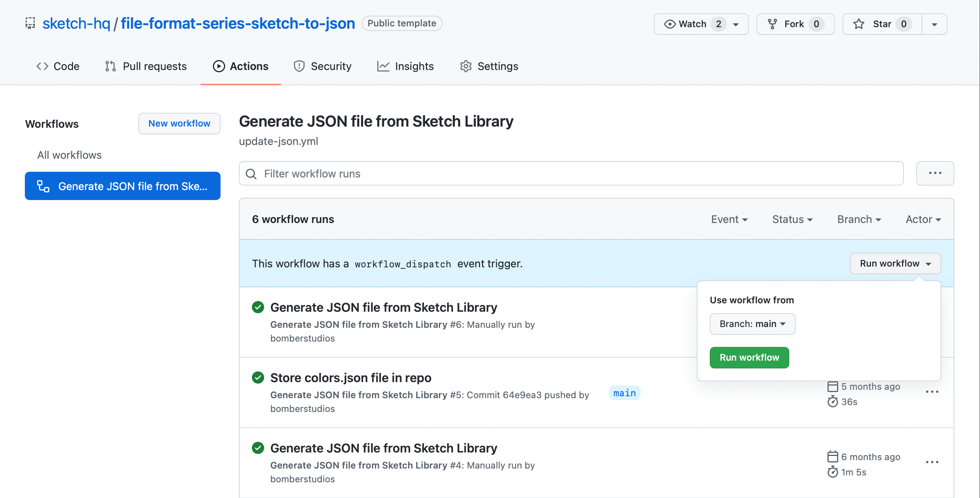This screenshot has width=980, height=498.
Task: Open the Event filter dropdown
Action: [729, 219]
